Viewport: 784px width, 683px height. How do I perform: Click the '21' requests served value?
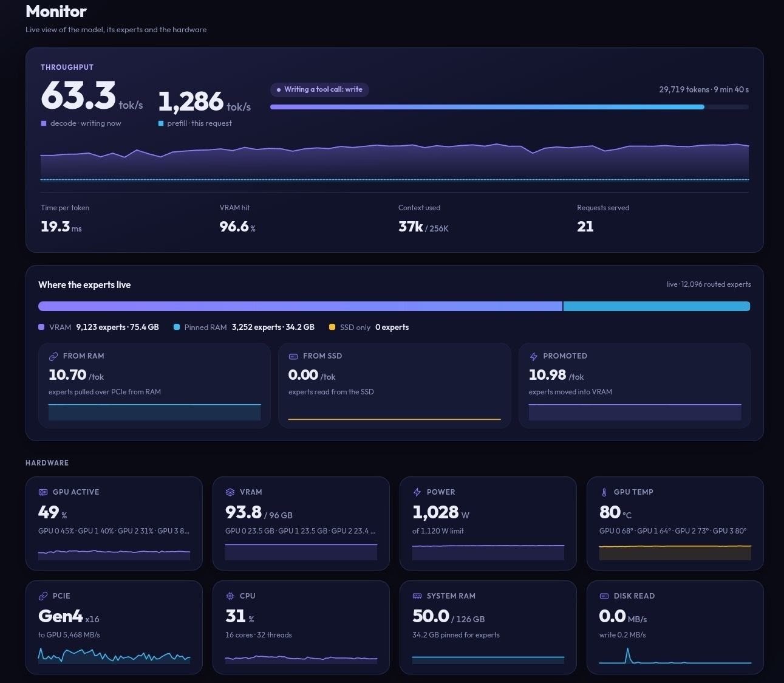tap(585, 227)
